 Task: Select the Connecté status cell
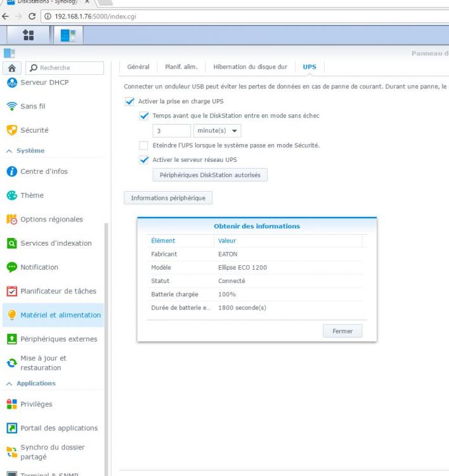pyautogui.click(x=231, y=281)
